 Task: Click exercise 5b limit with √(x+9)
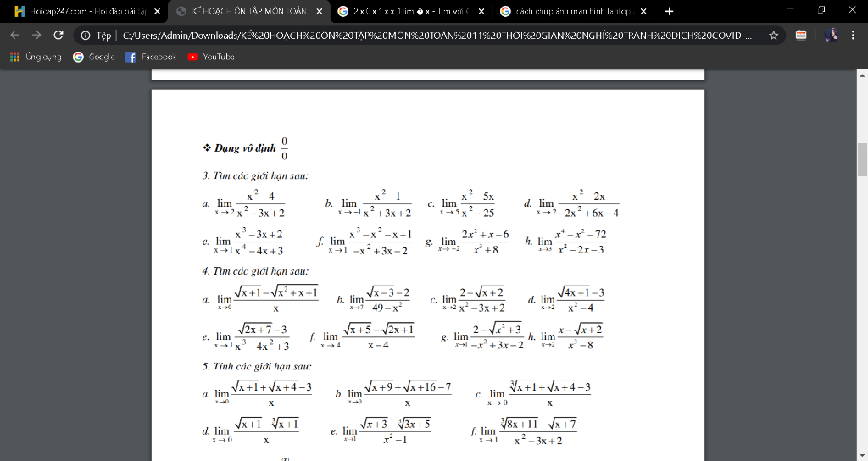399,394
